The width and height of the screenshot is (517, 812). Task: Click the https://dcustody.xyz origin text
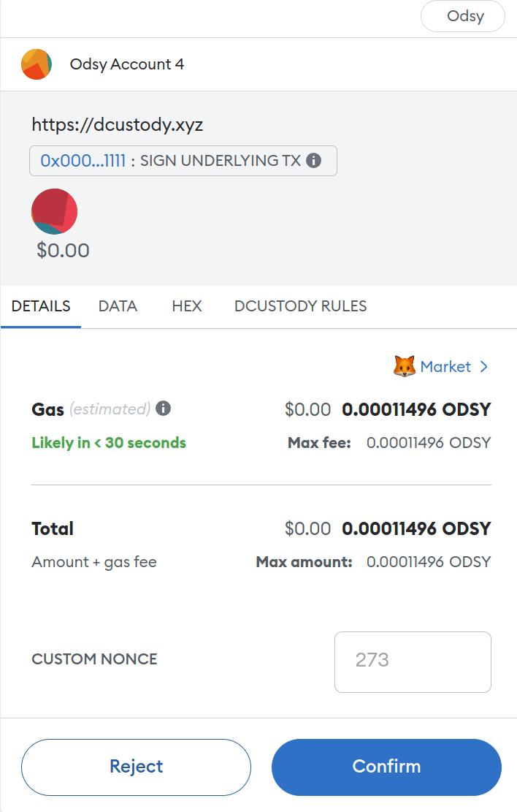pos(118,125)
